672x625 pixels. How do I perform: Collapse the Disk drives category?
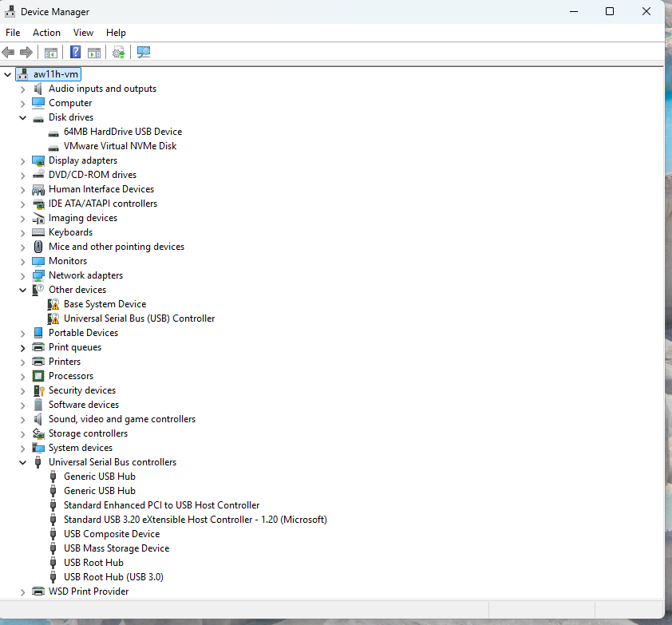point(22,117)
